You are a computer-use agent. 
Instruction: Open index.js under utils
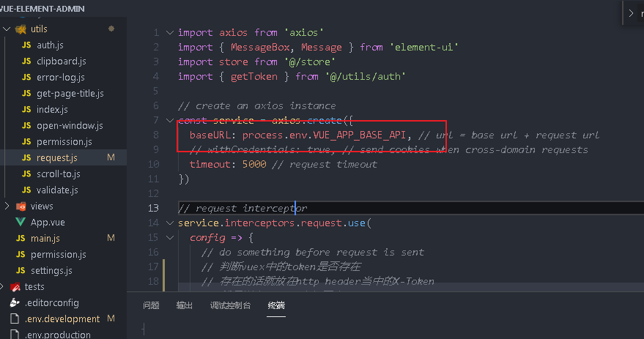(52, 110)
